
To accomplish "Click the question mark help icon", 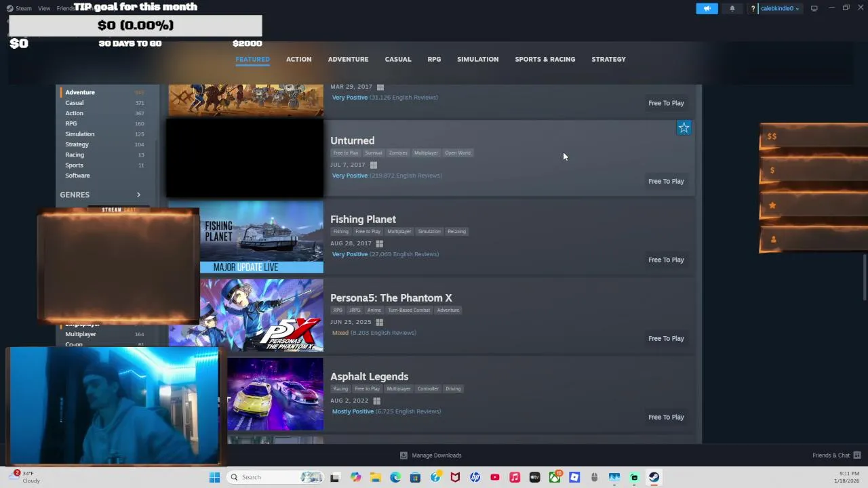I will (x=753, y=9).
